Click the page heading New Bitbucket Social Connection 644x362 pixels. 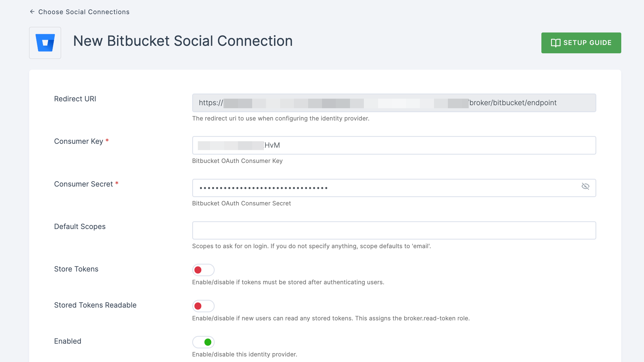pos(183,41)
